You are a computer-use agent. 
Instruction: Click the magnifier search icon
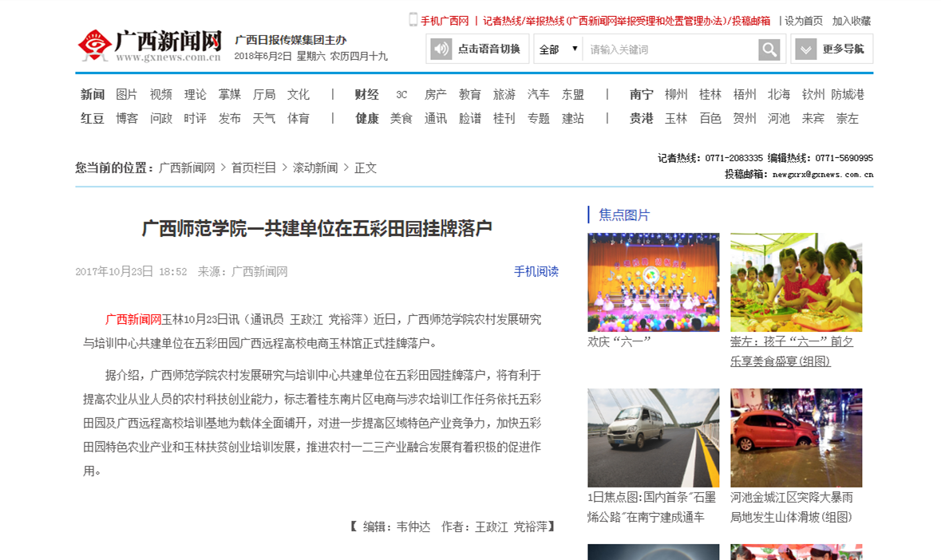[769, 49]
